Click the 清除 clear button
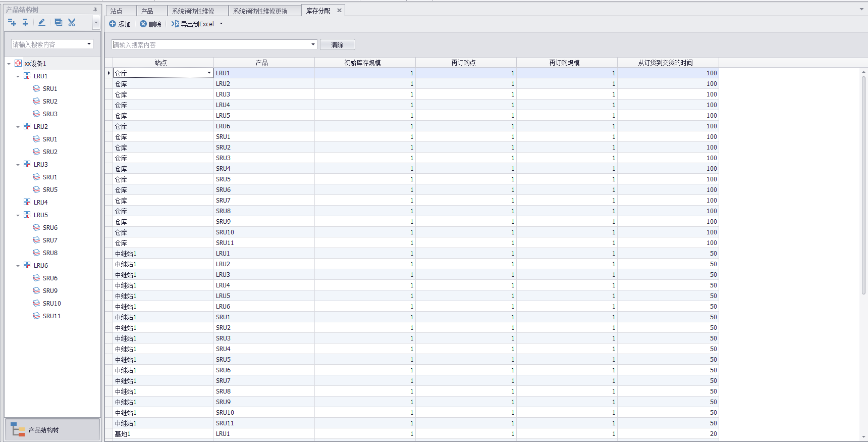 (x=337, y=45)
